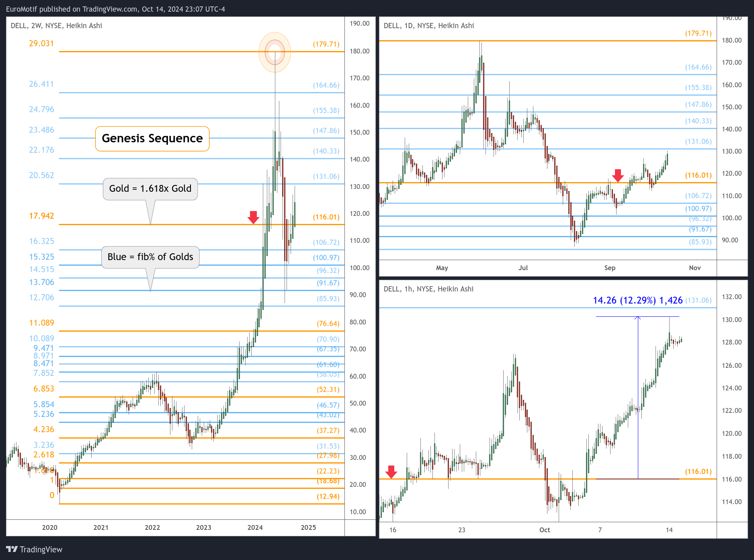754x560 pixels.
Task: Click the 4.236 gold fib label
Action: click(x=43, y=429)
